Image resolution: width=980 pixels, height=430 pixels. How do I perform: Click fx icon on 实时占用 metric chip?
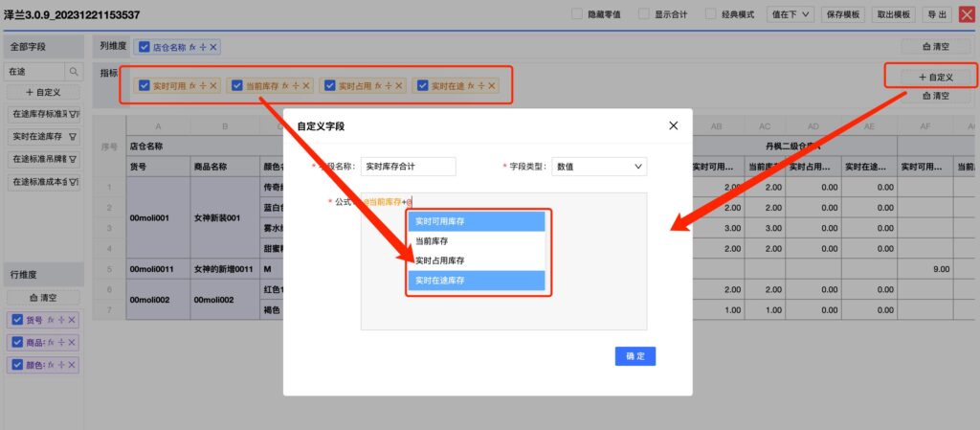pos(379,85)
